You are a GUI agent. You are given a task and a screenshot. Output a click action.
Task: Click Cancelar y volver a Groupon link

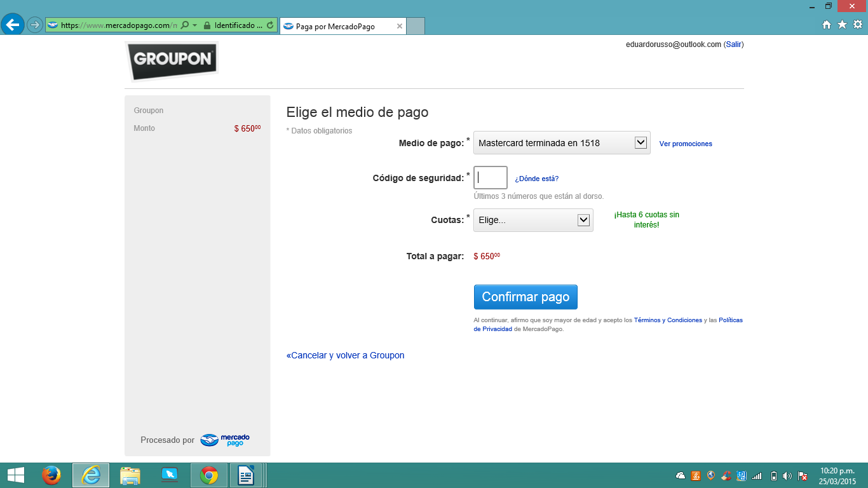pos(345,355)
